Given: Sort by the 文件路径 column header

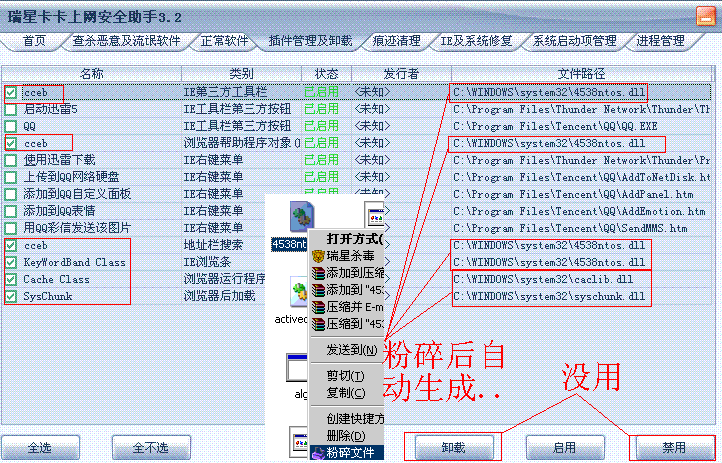Looking at the screenshot, I should coord(581,74).
